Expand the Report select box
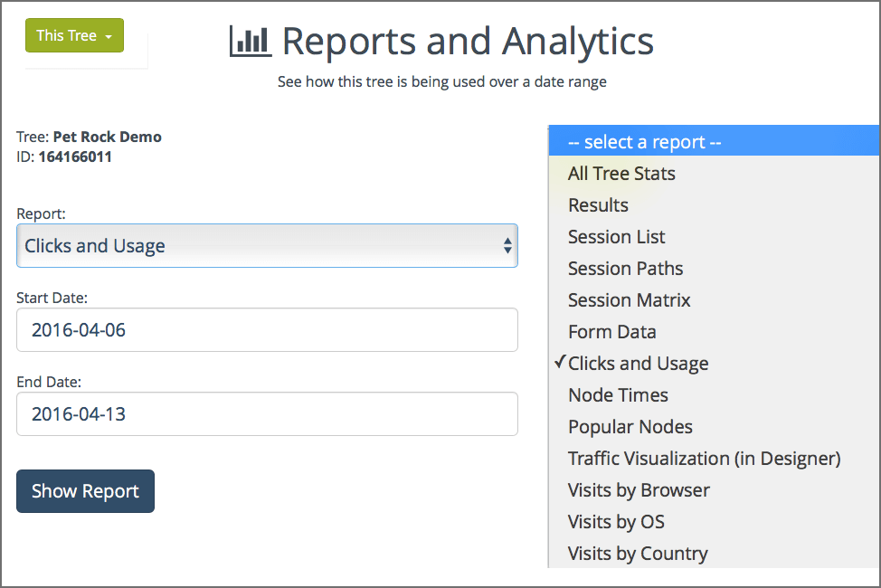 coord(267,246)
